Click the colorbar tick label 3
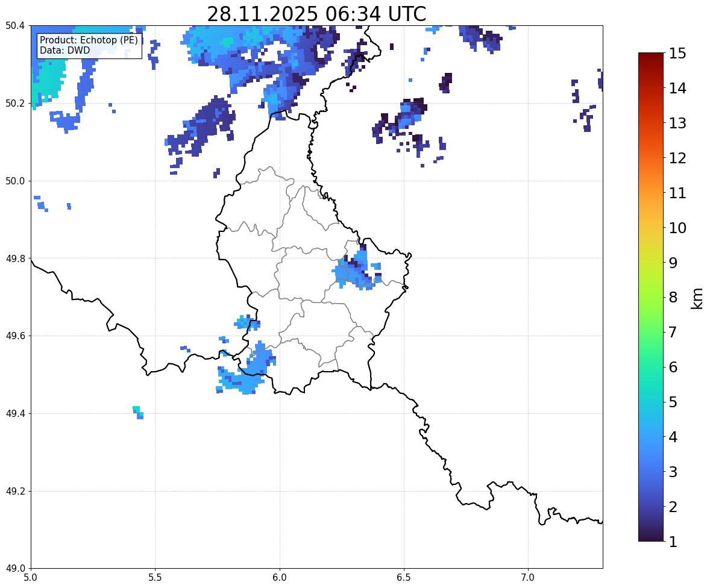Screen dimensions: 710x588 pos(673,472)
